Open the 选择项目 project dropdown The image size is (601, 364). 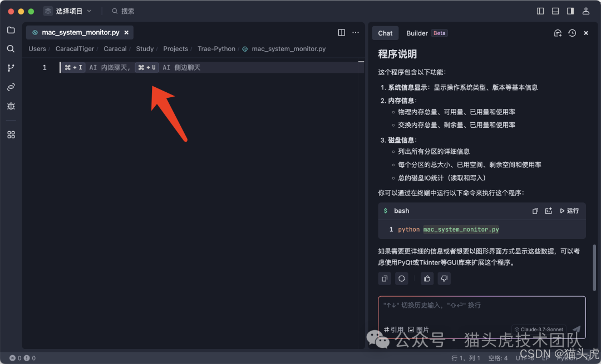(x=68, y=11)
